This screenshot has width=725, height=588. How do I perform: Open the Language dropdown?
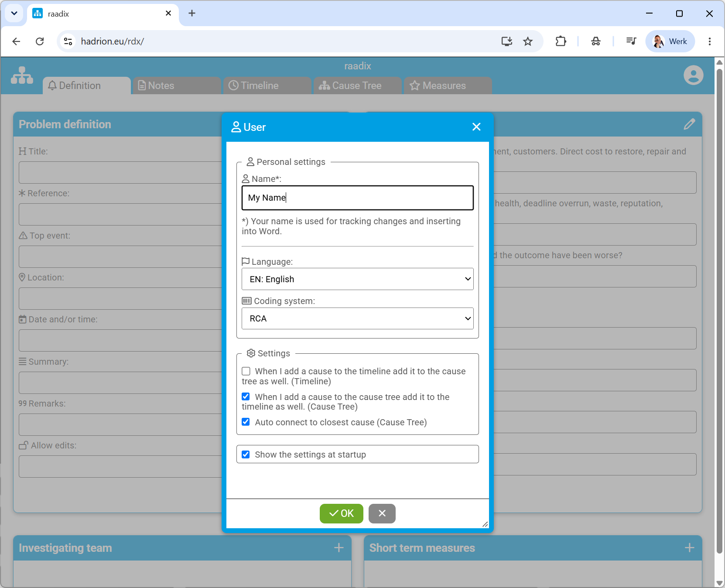click(358, 279)
